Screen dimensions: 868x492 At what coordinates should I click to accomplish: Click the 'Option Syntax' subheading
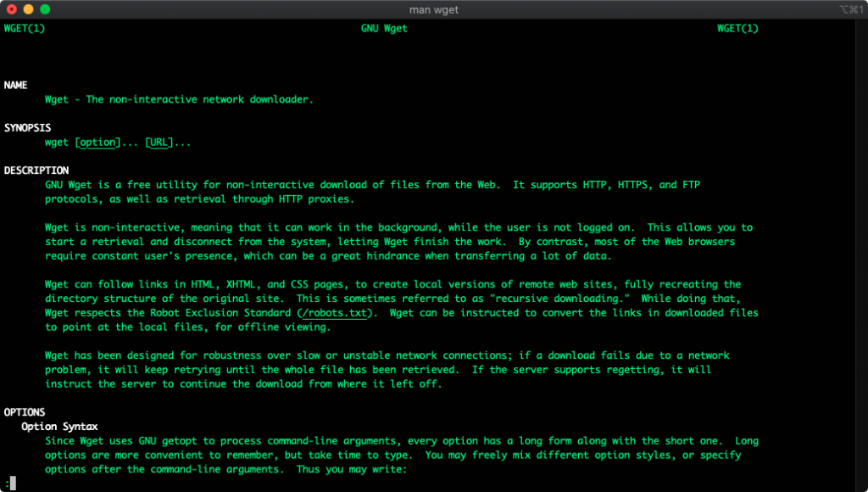coord(60,427)
